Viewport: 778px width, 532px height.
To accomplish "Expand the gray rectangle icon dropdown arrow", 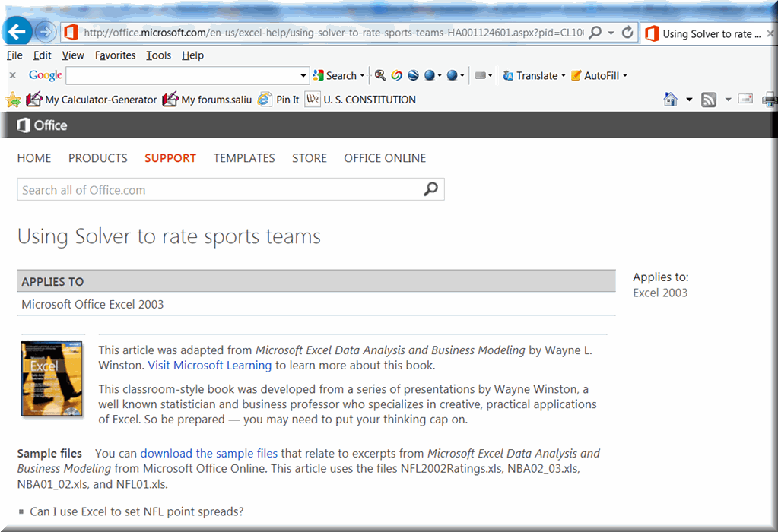I will tap(491, 76).
